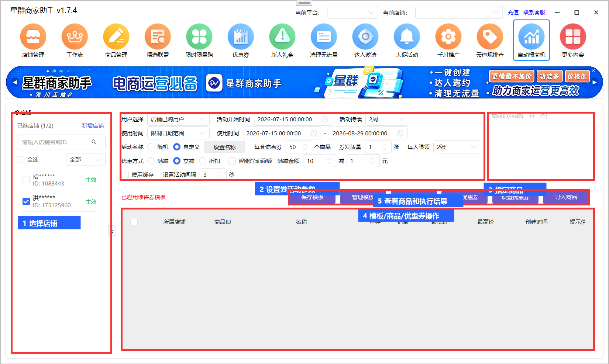Open the 云违规排查 violation check icon
Image resolution: width=609 pixels, height=364 pixels.
point(490,37)
